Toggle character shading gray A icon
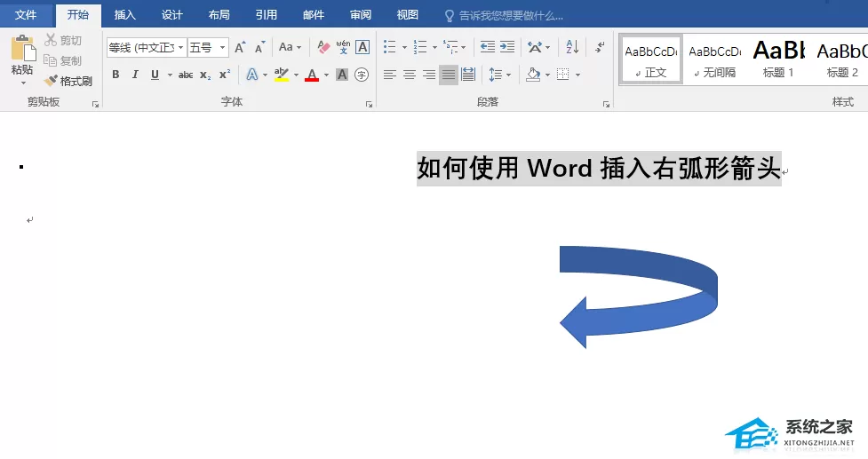The image size is (868, 459). point(342,74)
